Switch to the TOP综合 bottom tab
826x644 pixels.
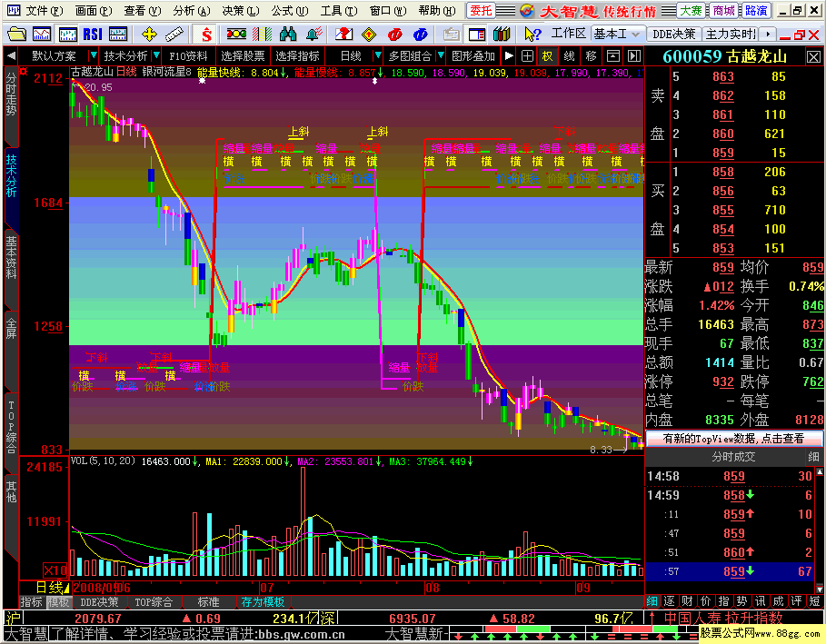[x=154, y=602]
